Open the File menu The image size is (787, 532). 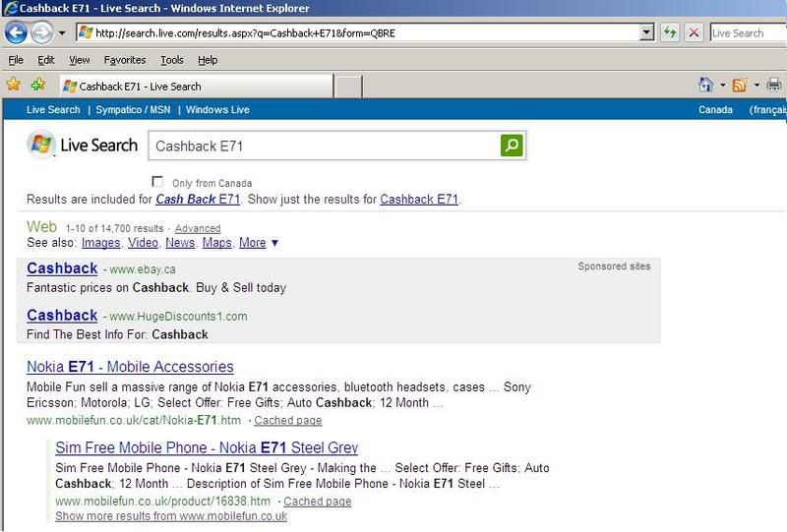pos(16,60)
